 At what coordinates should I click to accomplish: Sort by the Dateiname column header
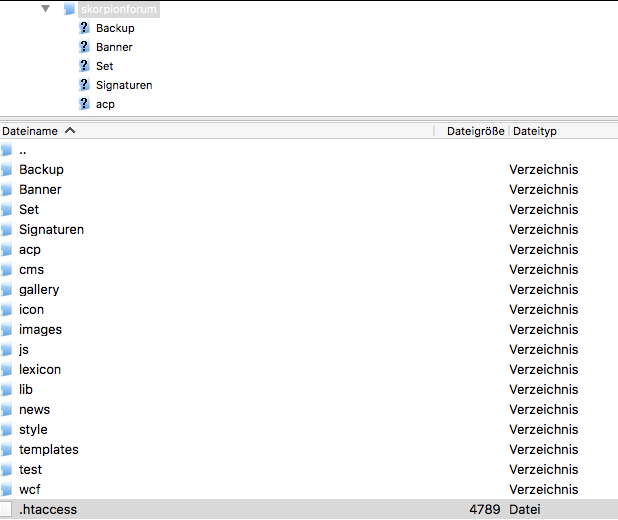tap(30, 131)
